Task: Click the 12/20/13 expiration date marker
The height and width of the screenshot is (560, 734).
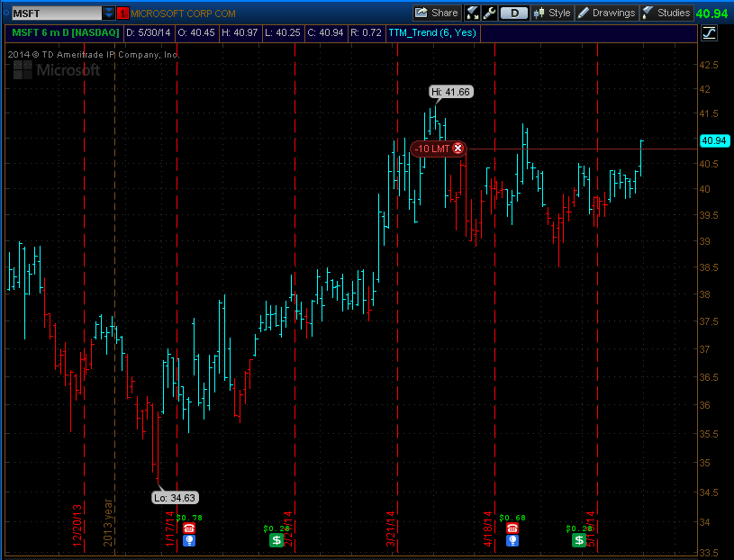Action: (77, 525)
